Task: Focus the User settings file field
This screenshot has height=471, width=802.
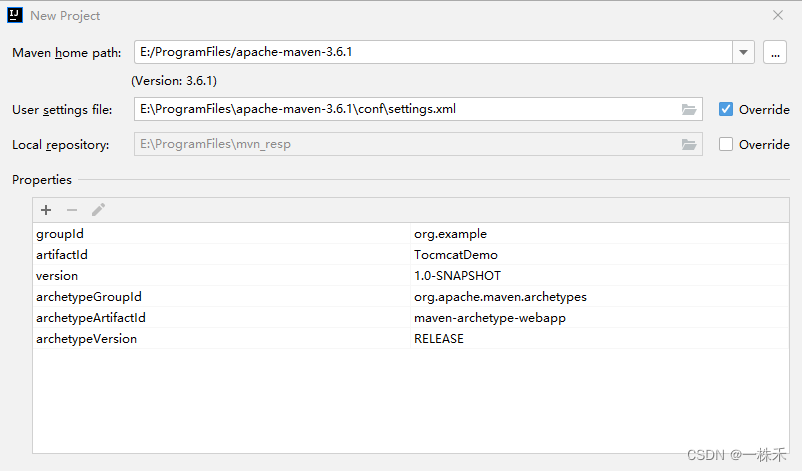Action: tap(418, 109)
